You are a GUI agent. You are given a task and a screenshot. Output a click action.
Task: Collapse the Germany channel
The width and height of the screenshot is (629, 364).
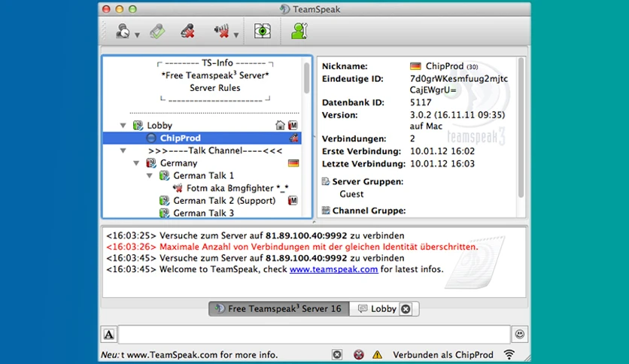pyautogui.click(x=136, y=163)
